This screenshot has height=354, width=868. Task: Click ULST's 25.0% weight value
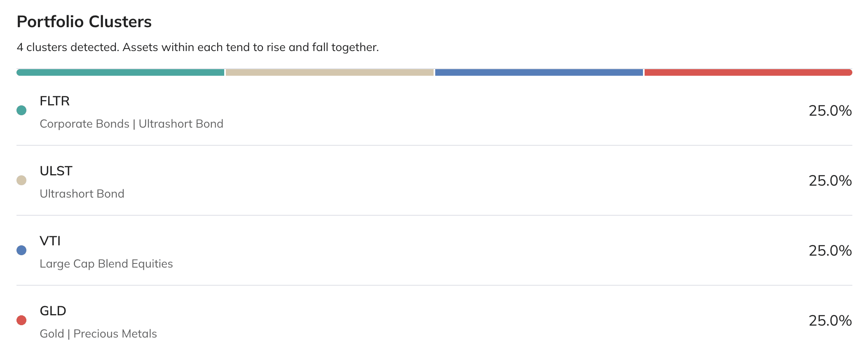tap(830, 181)
